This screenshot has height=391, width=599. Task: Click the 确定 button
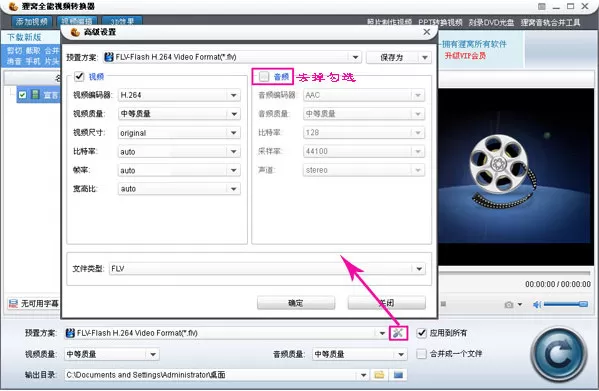pyautogui.click(x=296, y=303)
